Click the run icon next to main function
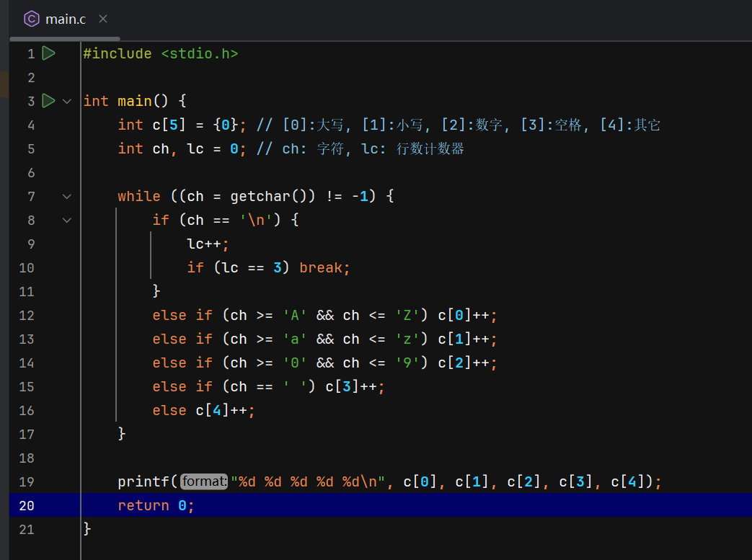 coord(48,101)
